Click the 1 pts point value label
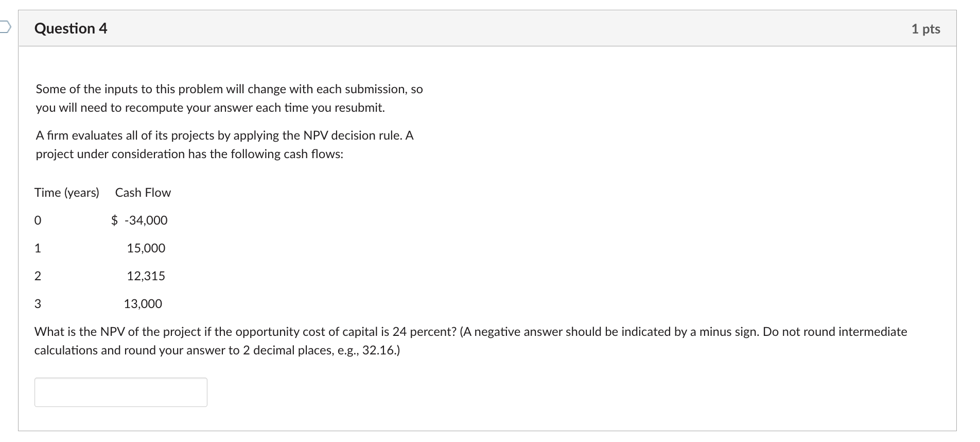Viewport: 980px width, 442px height. [926, 29]
